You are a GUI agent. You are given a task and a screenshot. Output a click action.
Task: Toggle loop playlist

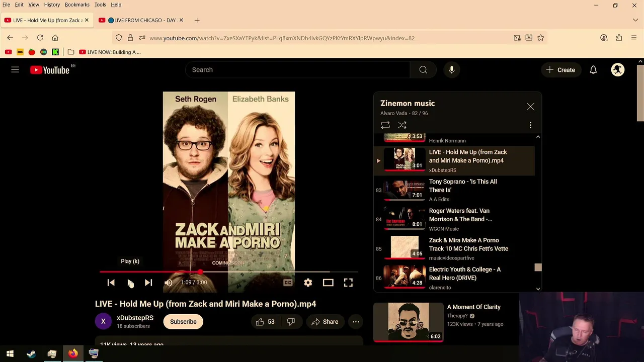pos(385,125)
